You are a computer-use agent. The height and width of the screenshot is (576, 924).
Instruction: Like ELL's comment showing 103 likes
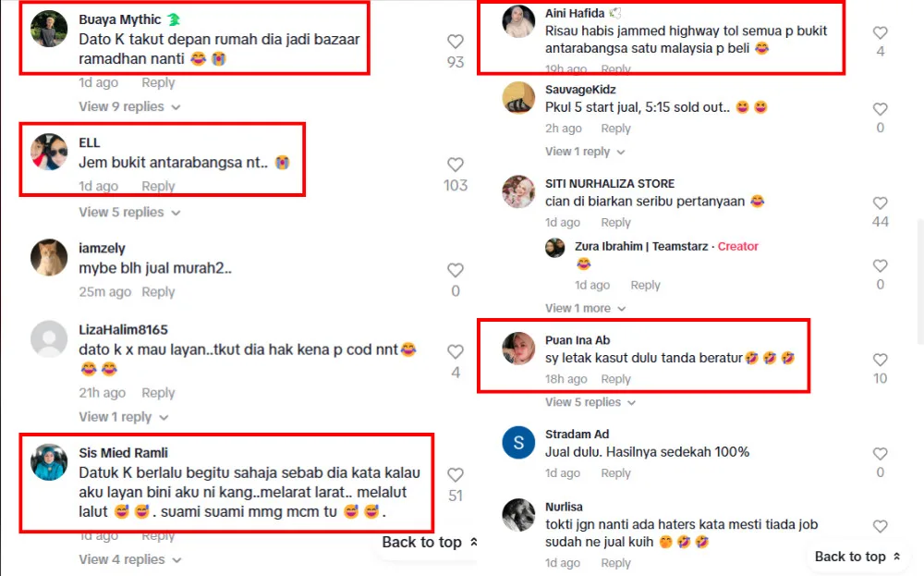pos(455,165)
